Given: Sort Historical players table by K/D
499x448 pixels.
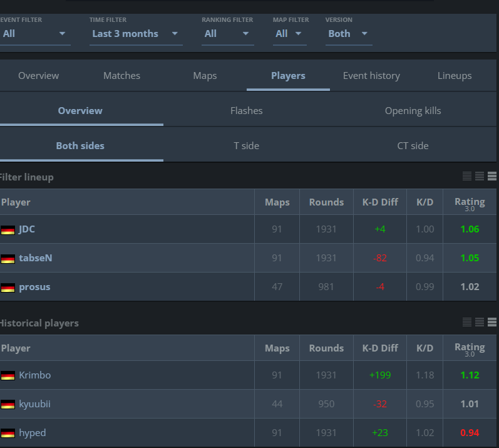Looking at the screenshot, I should click(425, 348).
